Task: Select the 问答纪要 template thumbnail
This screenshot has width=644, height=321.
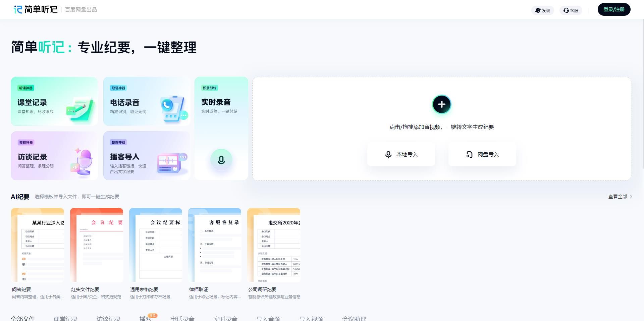Action: tap(38, 245)
